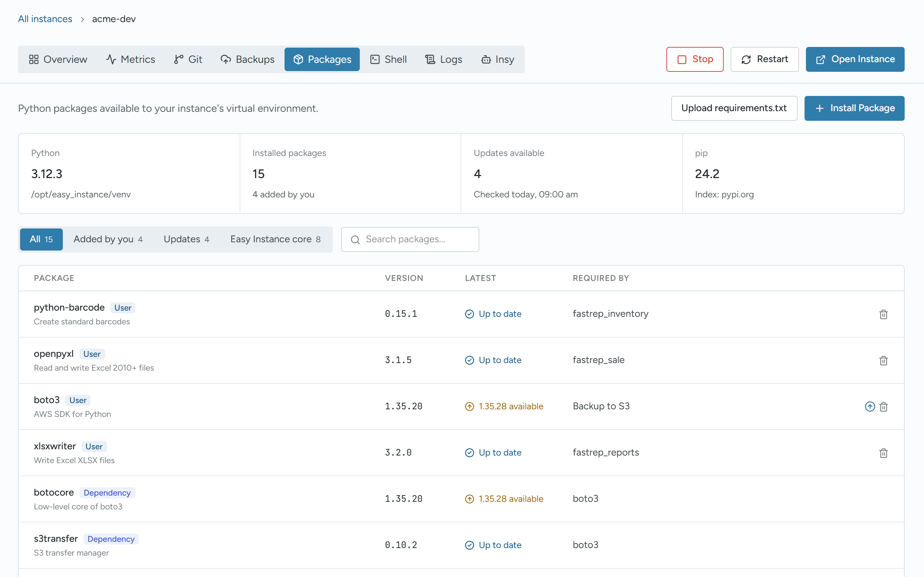The width and height of the screenshot is (924, 577).
Task: Click the check icon in python-barcode row
Action: [469, 314]
